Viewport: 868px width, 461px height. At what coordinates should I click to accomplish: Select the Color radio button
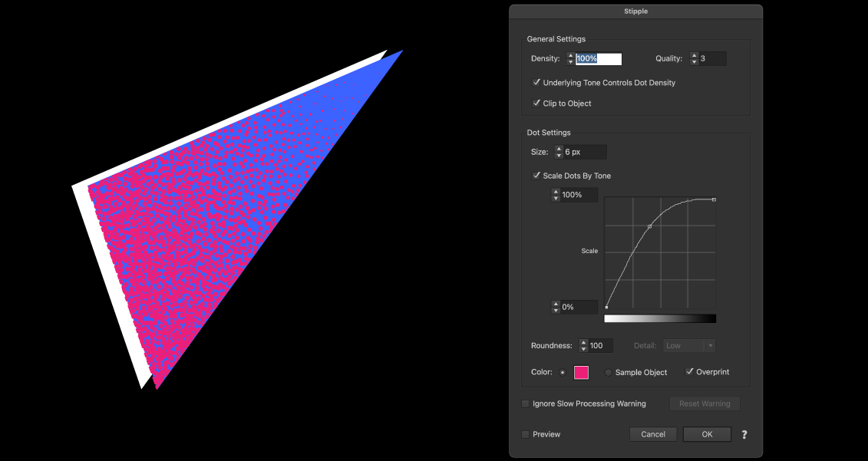point(563,373)
